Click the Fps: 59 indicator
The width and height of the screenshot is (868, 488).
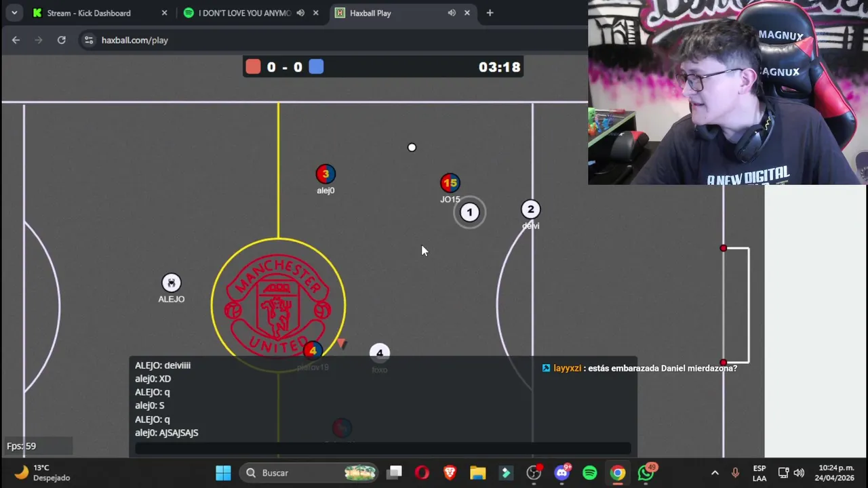22,446
